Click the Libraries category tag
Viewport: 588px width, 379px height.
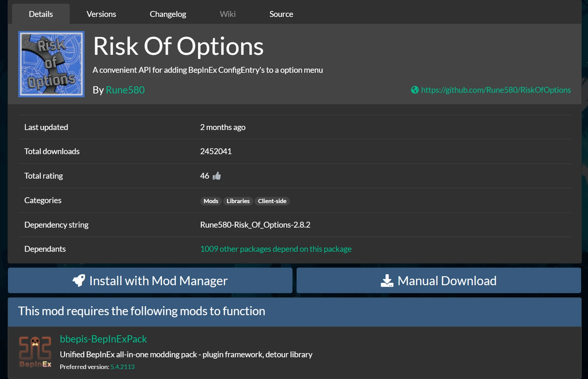pyautogui.click(x=238, y=201)
